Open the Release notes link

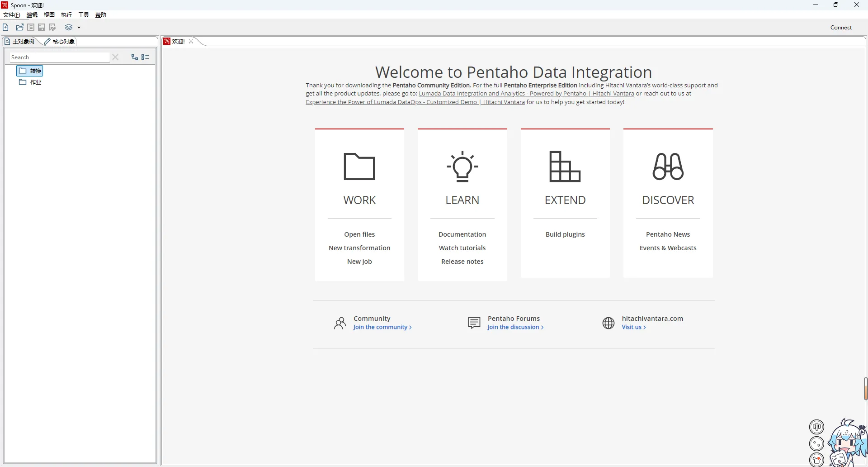coord(462,262)
